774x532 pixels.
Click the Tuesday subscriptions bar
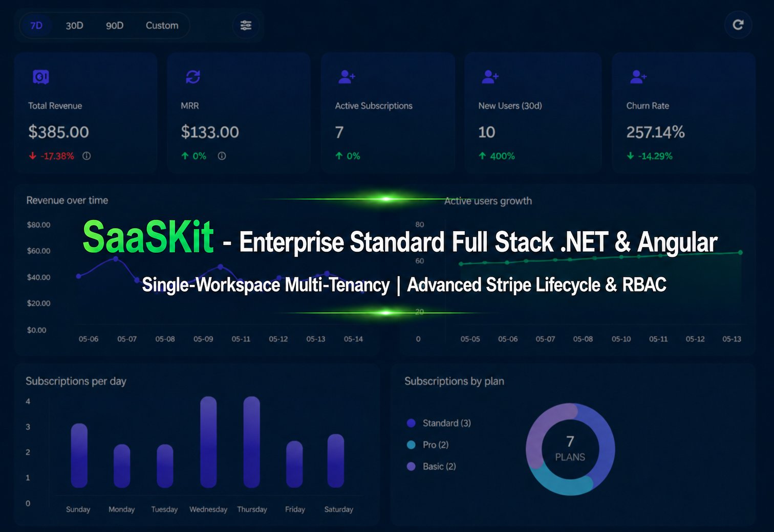coord(165,466)
